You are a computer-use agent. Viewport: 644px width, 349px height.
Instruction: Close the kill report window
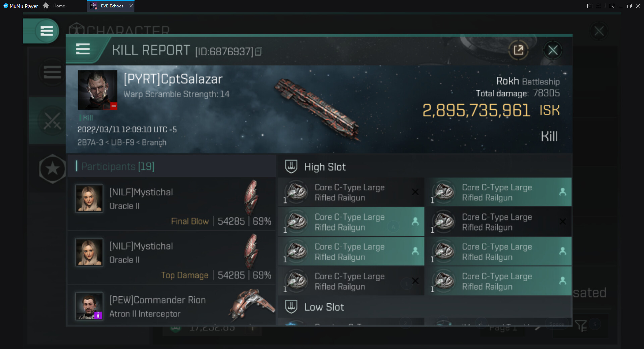click(x=552, y=50)
